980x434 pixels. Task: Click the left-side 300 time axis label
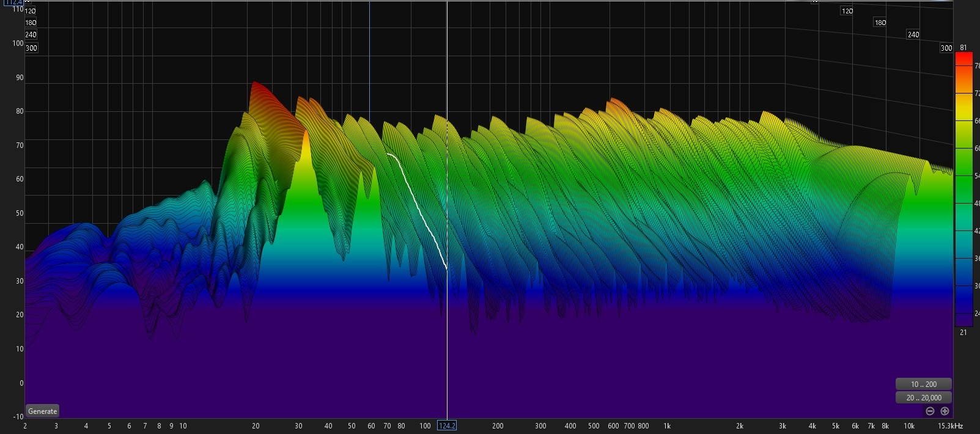pyautogui.click(x=31, y=48)
